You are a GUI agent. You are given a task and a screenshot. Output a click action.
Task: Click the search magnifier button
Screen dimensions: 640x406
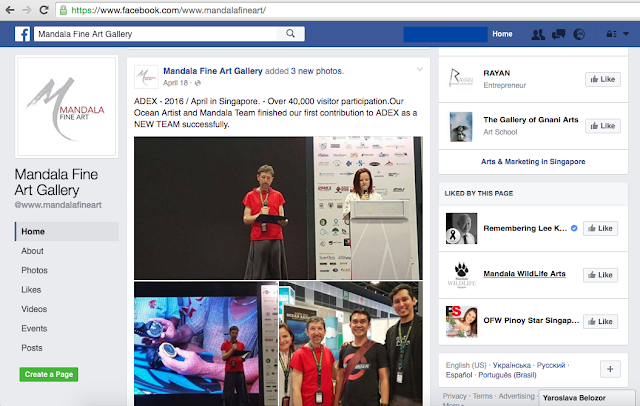[x=290, y=33]
